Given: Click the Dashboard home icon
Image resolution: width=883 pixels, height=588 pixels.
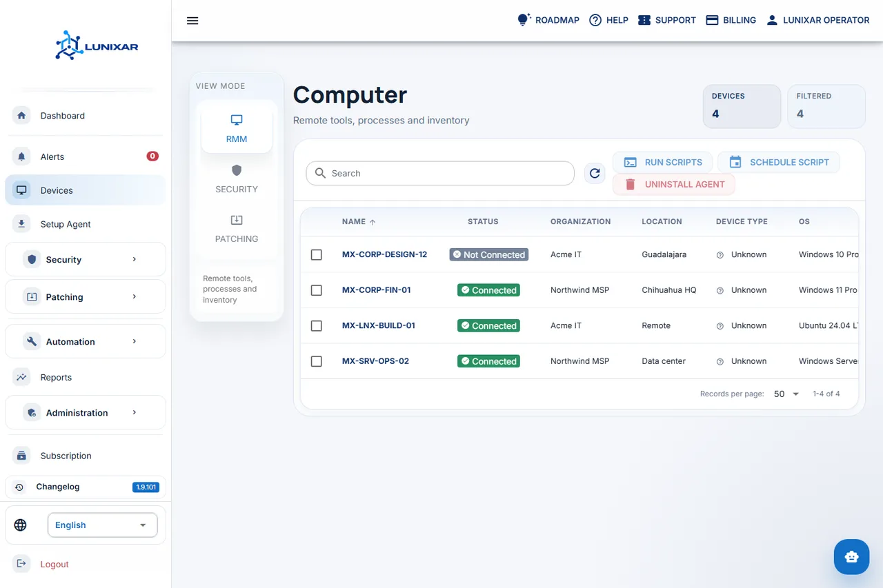Looking at the screenshot, I should (21, 115).
